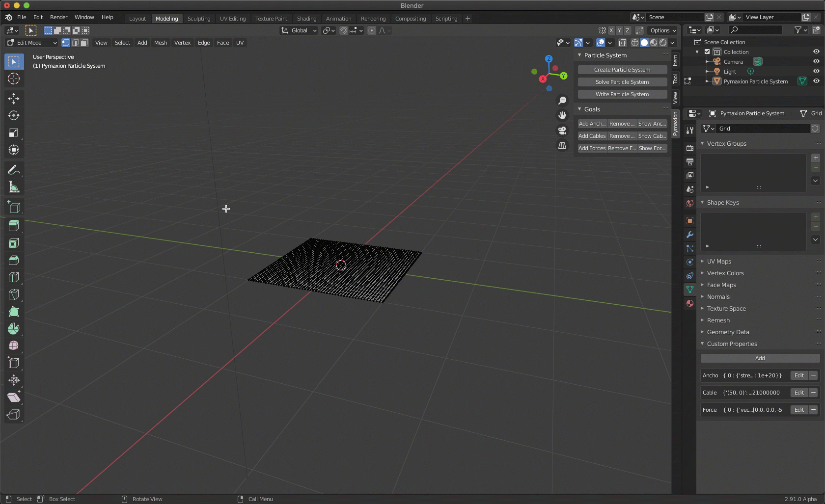
Task: Open the Modifier Properties wrench tab
Action: 690,235
